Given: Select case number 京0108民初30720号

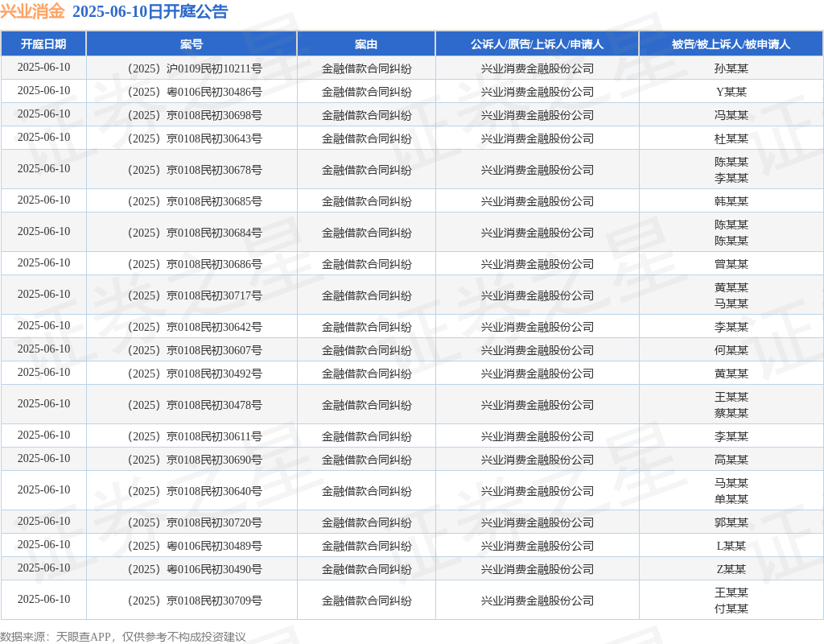Looking at the screenshot, I should point(195,522).
